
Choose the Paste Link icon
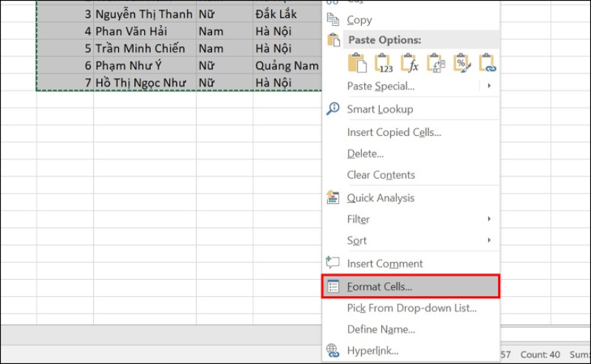(x=488, y=63)
